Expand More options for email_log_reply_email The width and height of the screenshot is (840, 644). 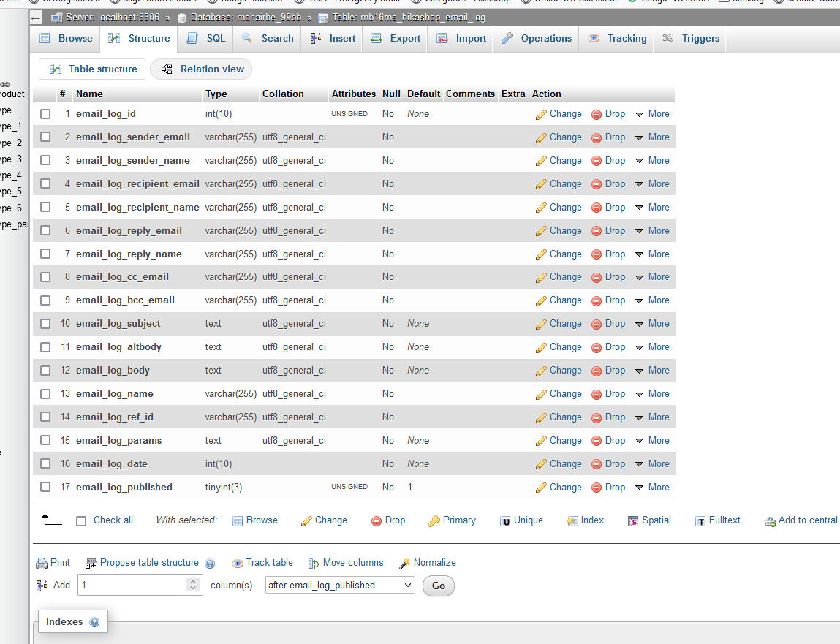[x=652, y=230]
